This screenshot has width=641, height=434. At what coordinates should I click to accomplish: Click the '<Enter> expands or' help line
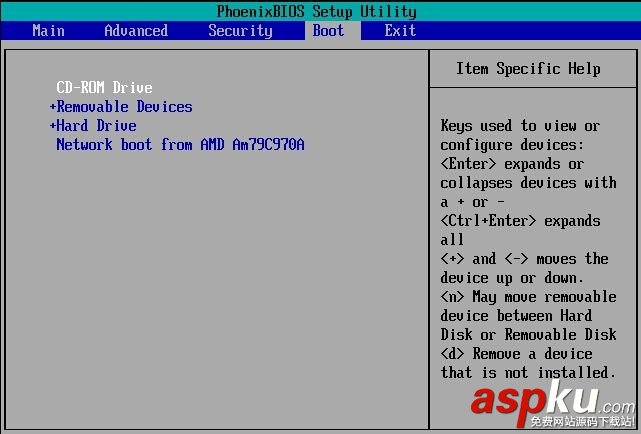click(512, 164)
